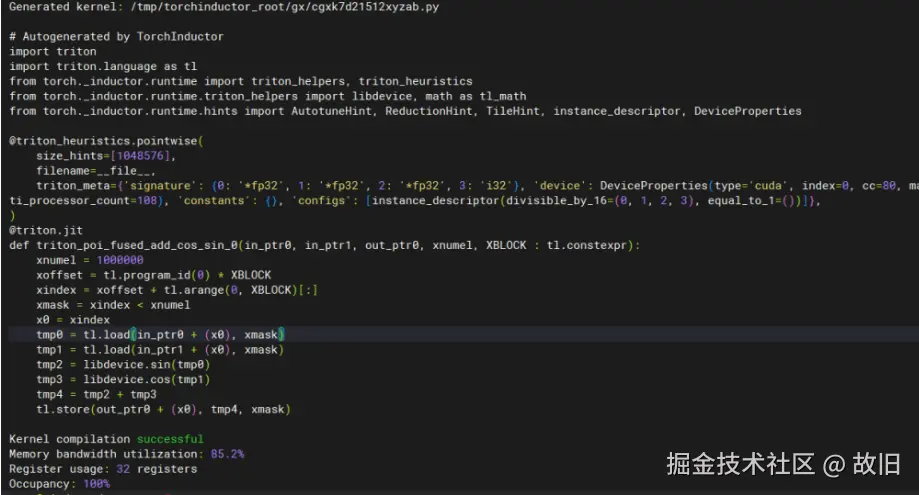Click the 'xoffset = tl.program_id(0) * XBLOCK' line
The image size is (919, 495).
tap(154, 275)
